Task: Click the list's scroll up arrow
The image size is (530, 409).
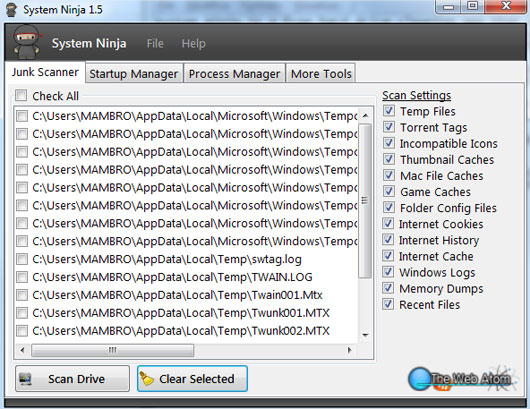Action: tap(365, 116)
